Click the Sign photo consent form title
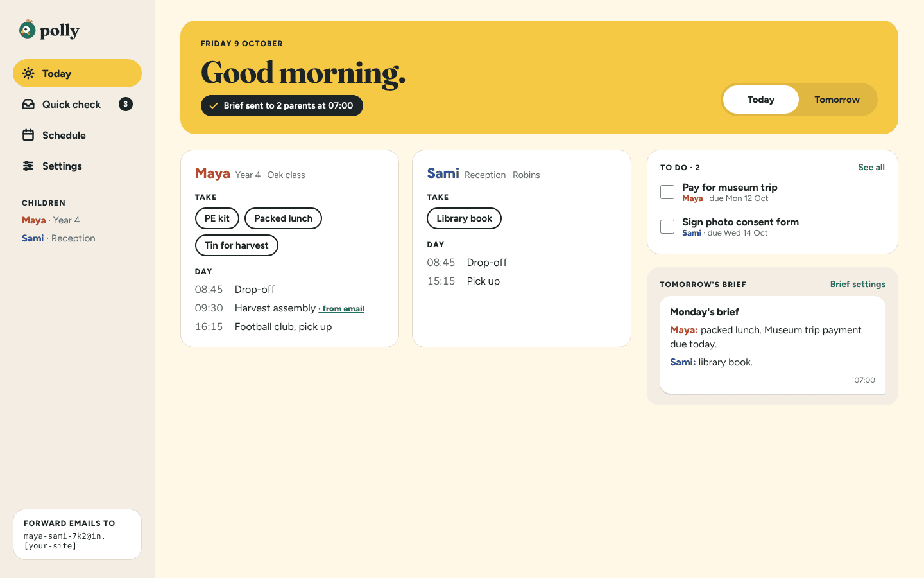 [740, 222]
